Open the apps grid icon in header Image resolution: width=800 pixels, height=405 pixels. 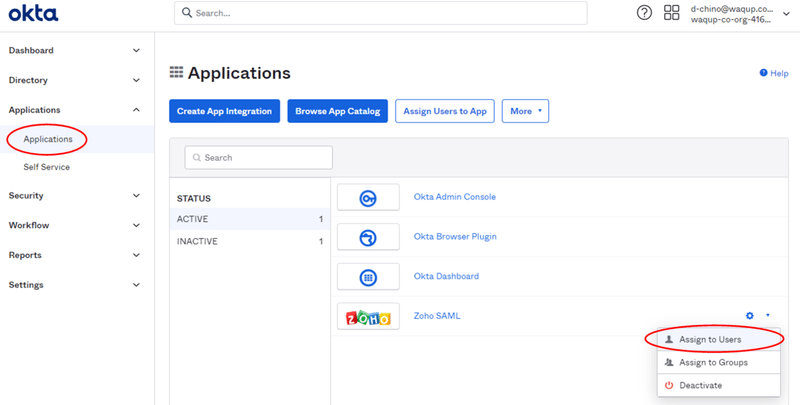(x=671, y=13)
